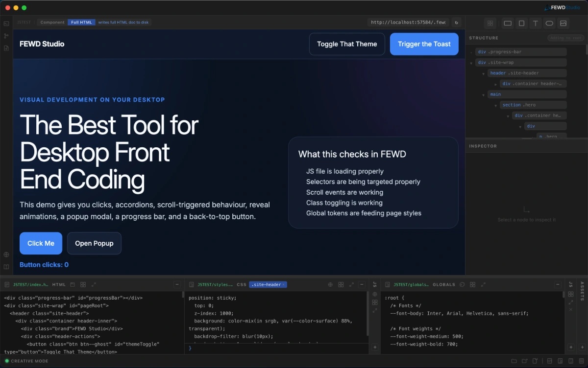
Task: Minimize the CSS panel with its minus button
Action: [x=362, y=284]
